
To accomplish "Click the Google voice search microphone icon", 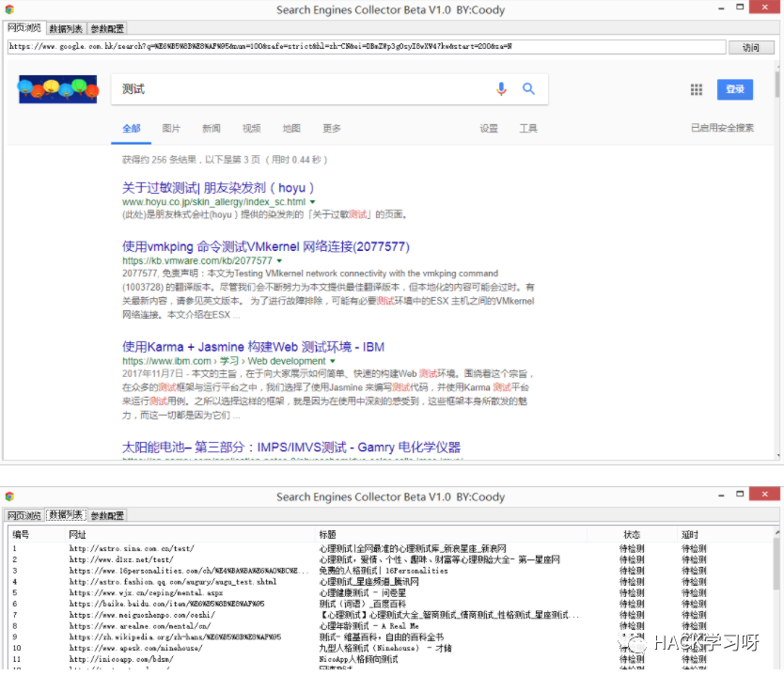I will point(501,89).
